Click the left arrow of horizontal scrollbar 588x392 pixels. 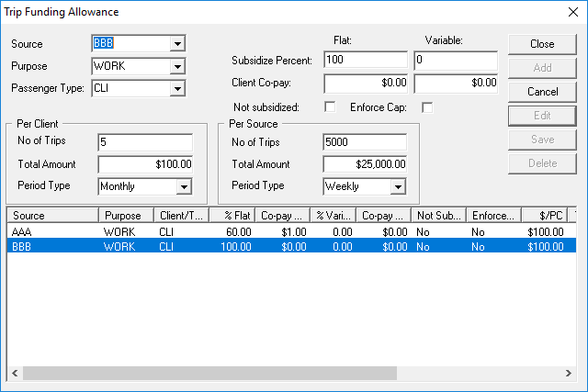tap(15, 373)
